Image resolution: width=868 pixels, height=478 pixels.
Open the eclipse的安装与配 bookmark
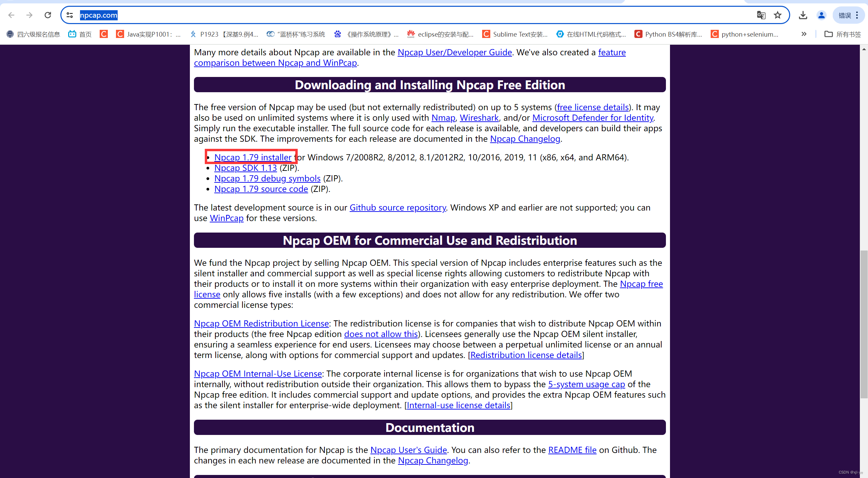(440, 34)
